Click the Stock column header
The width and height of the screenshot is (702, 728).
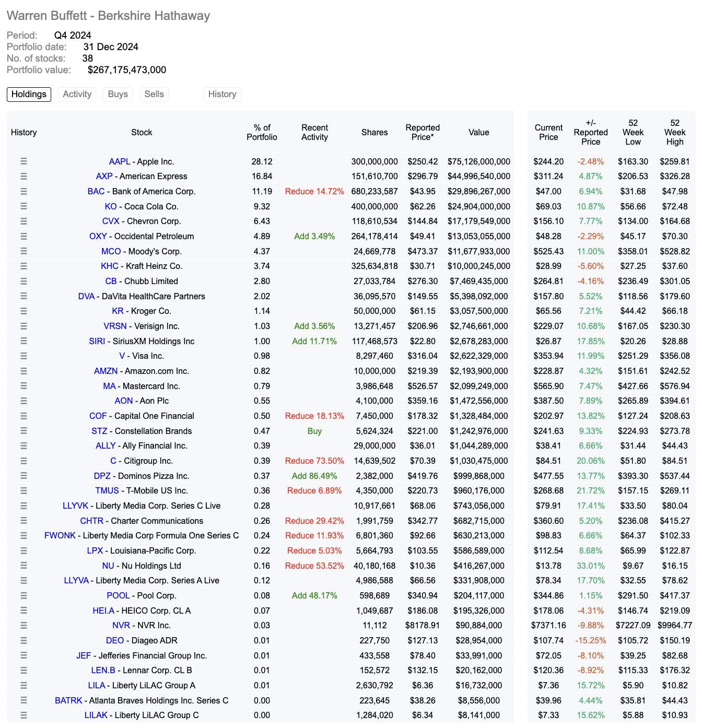(x=142, y=133)
